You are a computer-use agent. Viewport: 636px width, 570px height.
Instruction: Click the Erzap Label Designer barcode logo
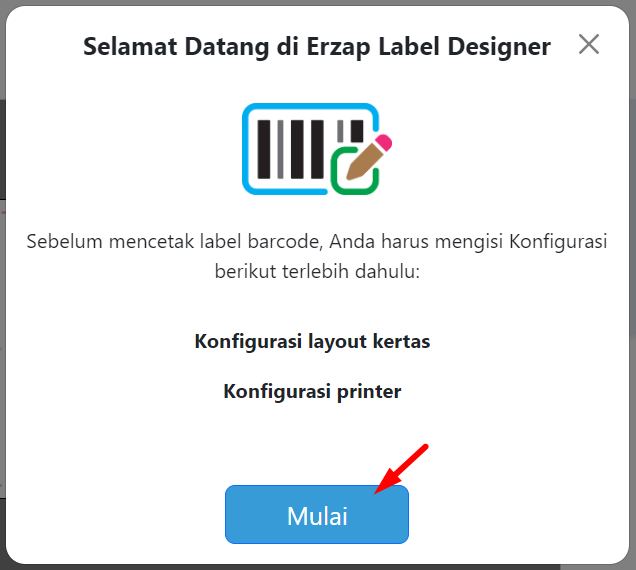pos(317,149)
